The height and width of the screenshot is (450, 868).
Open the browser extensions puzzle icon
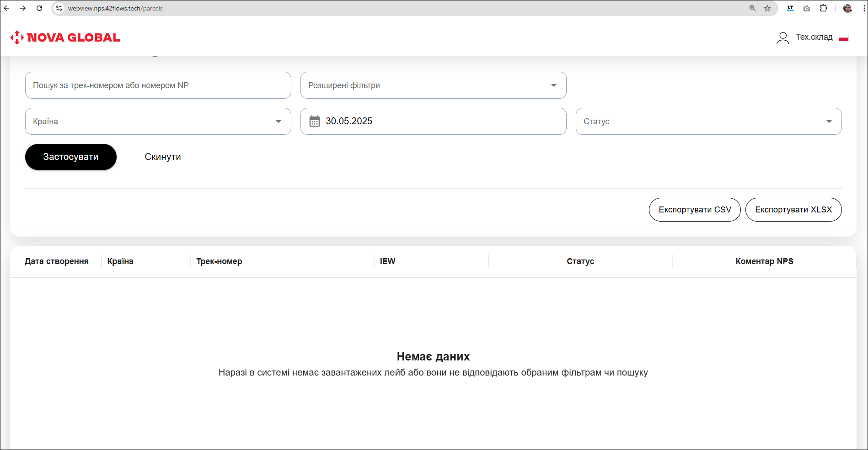pos(823,8)
